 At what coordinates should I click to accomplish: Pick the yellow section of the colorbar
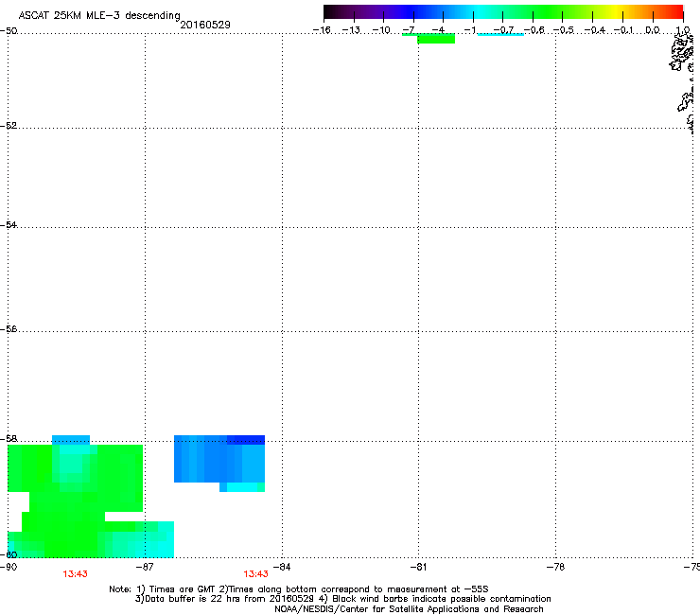pyautogui.click(x=617, y=12)
